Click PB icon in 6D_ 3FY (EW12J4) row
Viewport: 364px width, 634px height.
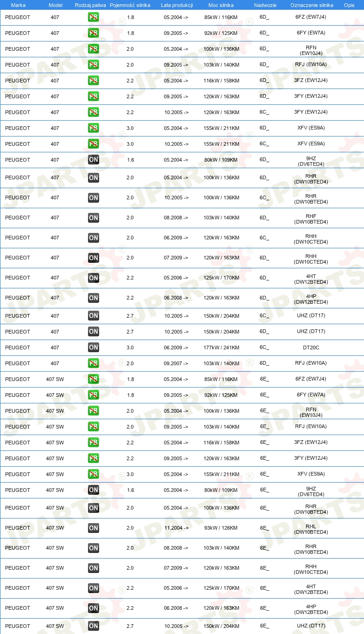click(94, 96)
